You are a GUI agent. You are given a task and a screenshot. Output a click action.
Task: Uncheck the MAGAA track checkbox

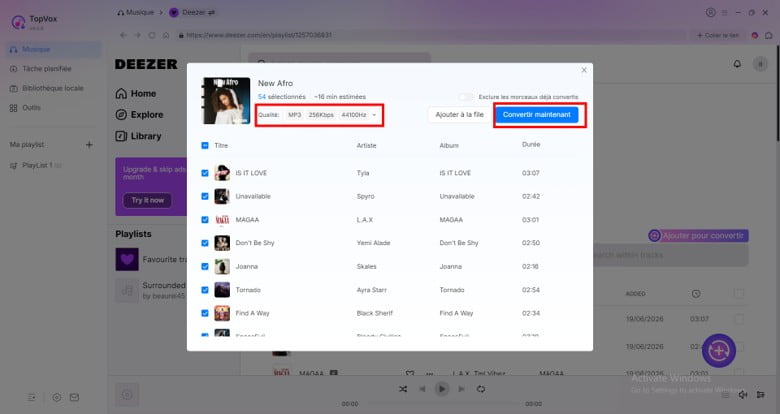coord(205,219)
